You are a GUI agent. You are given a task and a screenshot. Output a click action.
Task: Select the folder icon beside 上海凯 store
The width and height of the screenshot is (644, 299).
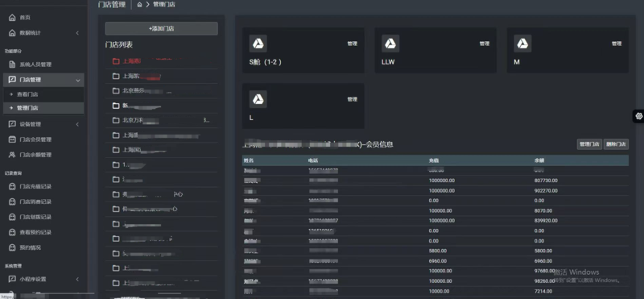point(116,76)
